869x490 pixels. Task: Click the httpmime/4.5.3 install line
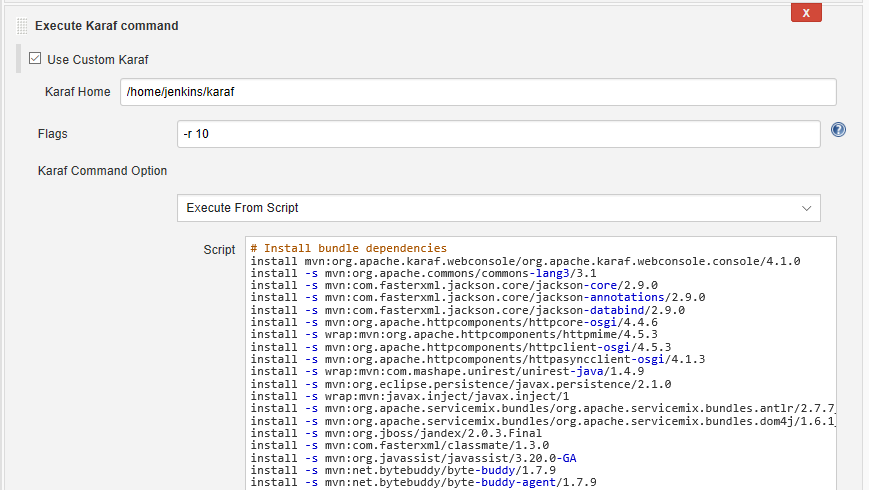454,335
